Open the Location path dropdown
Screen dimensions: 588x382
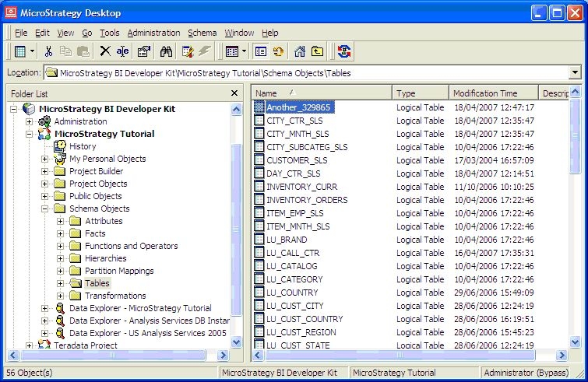point(575,73)
